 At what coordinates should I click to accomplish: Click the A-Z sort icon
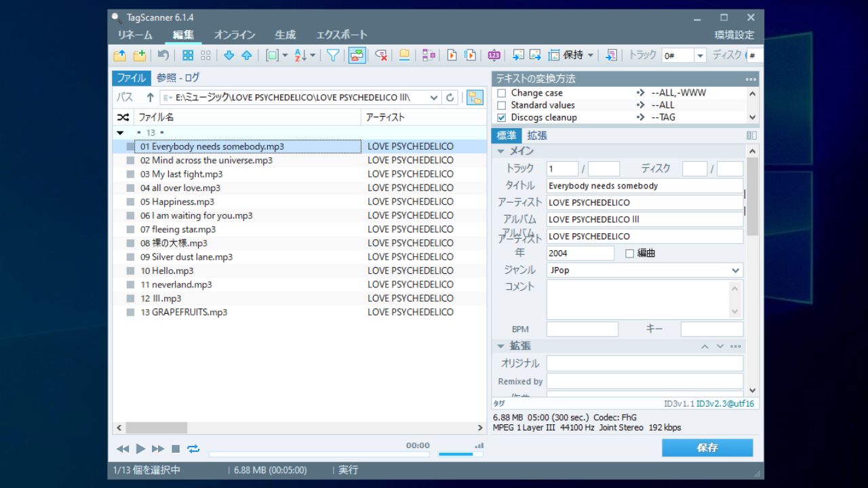301,56
